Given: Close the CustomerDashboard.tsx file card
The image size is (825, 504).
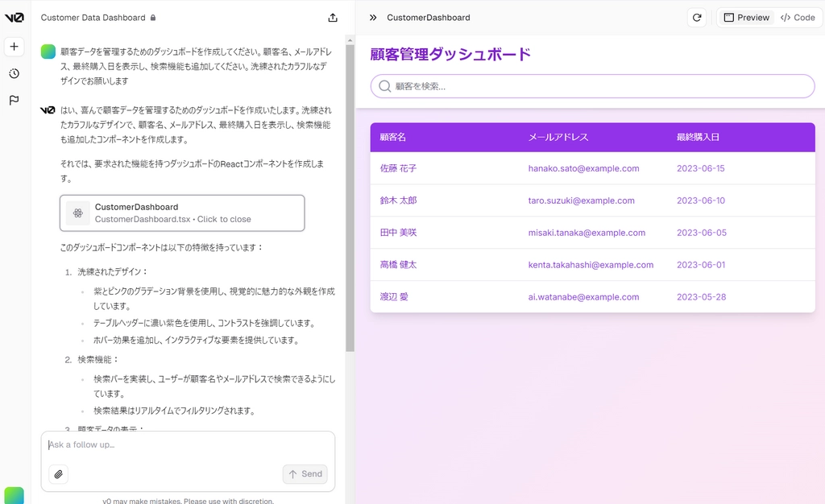Looking at the screenshot, I should click(x=182, y=213).
